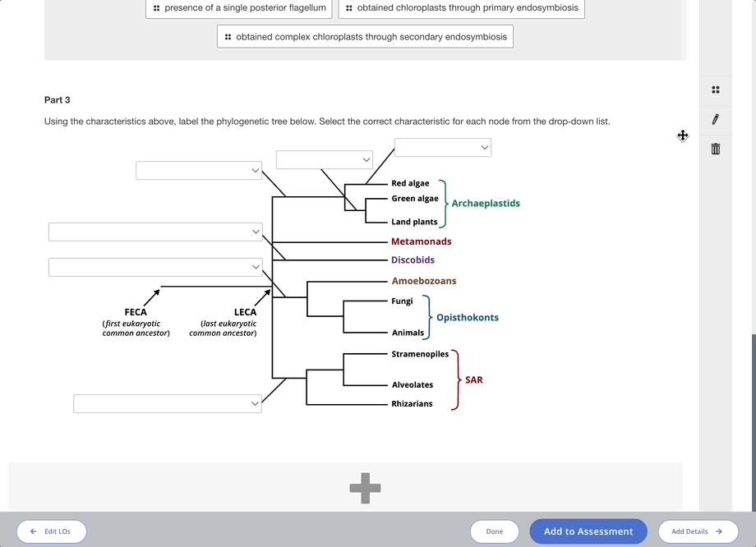Click the Edit LOs button

(x=51, y=531)
